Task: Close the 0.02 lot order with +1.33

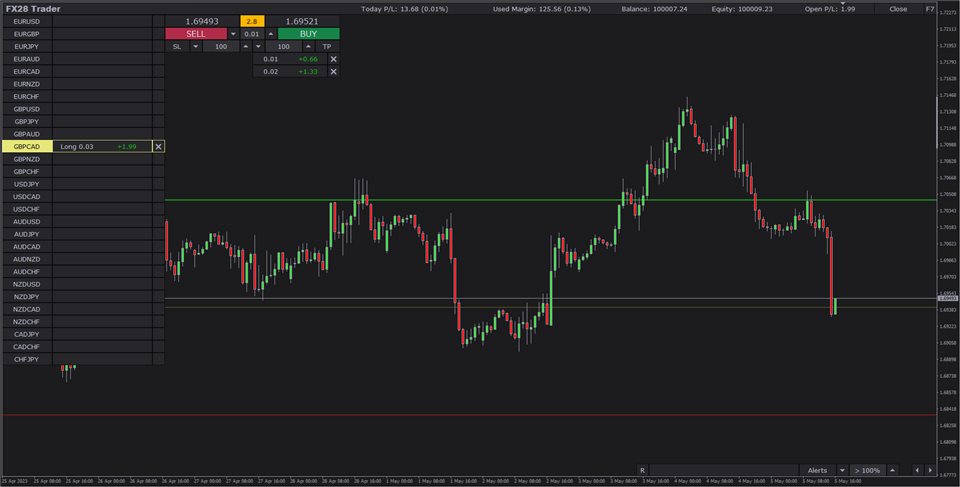Action: [x=334, y=72]
